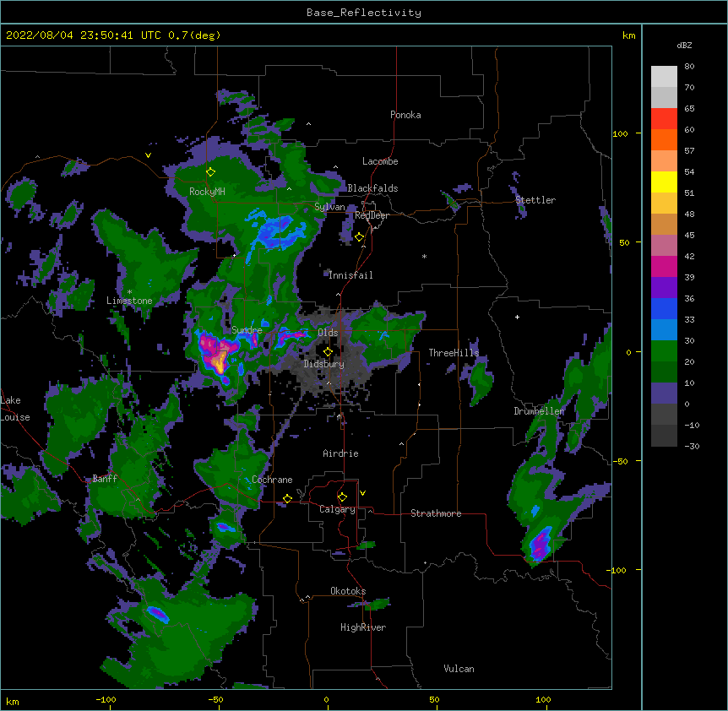Click the yellow diamond marker above RockyMH
This screenshot has width=728, height=711.
(x=210, y=172)
